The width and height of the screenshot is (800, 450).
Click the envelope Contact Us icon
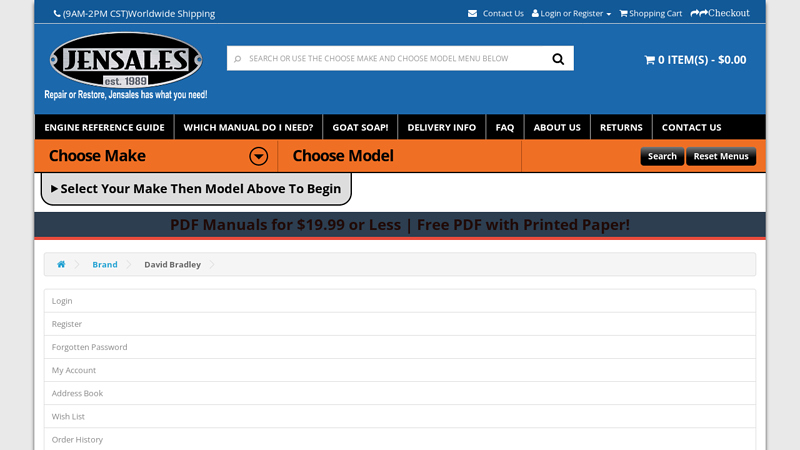[x=472, y=14]
